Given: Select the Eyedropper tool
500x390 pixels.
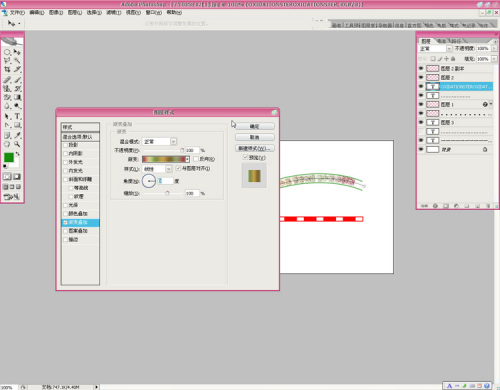Looking at the screenshot, I should tap(17, 135).
